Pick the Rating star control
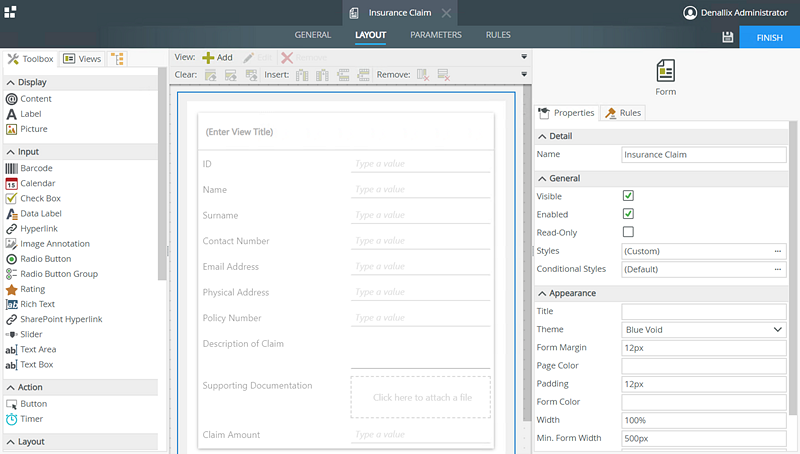The width and height of the screenshot is (800, 454). (32, 289)
